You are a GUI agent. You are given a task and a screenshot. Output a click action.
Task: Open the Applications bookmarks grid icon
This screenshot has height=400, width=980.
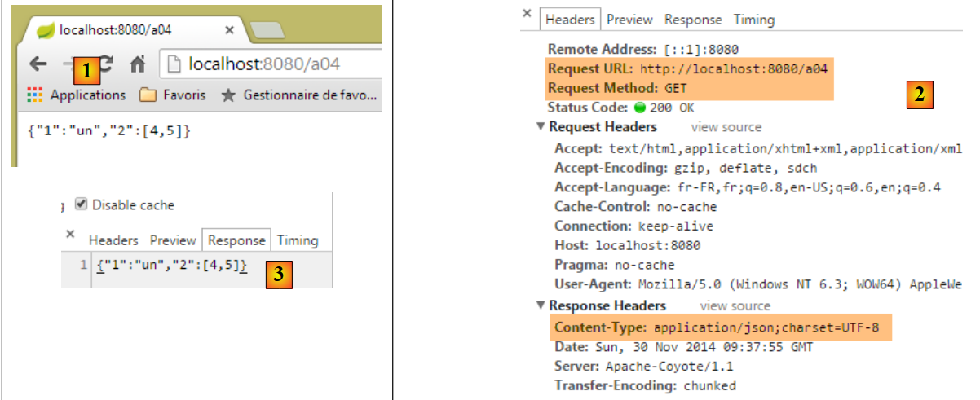(34, 95)
